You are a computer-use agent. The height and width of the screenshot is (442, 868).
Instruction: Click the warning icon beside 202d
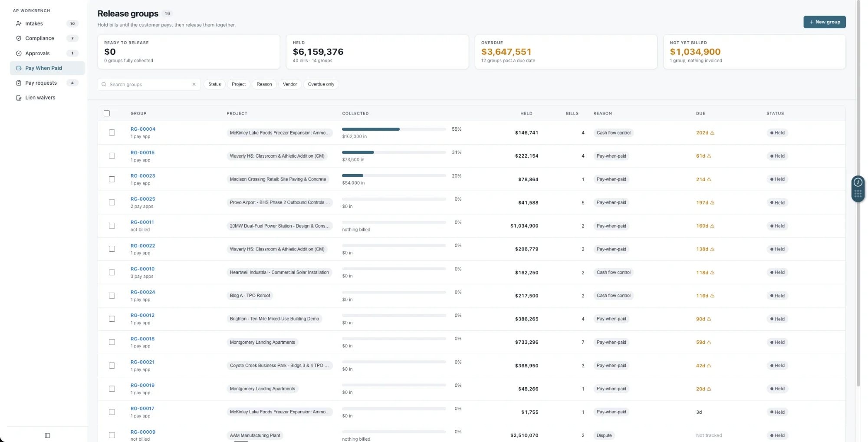(x=712, y=133)
